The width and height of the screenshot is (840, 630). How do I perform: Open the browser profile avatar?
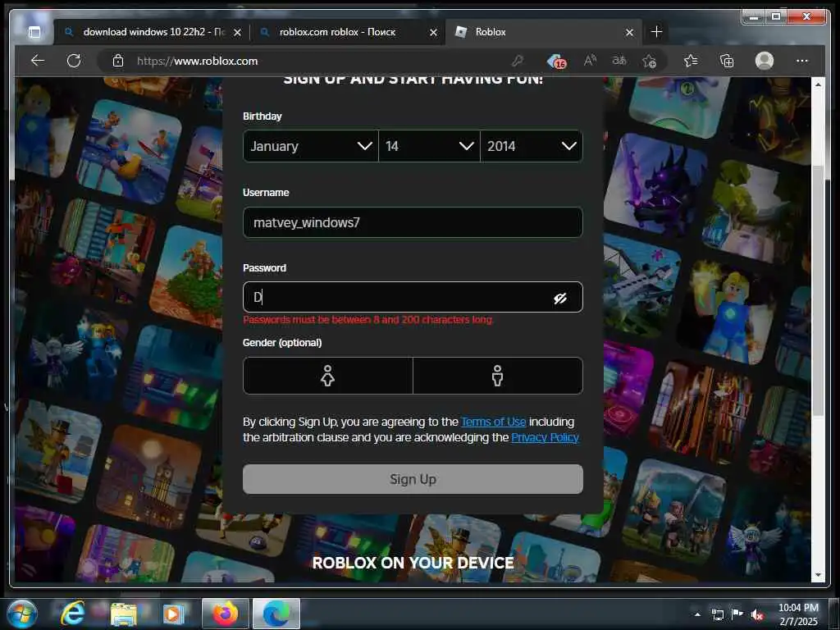pos(765,61)
